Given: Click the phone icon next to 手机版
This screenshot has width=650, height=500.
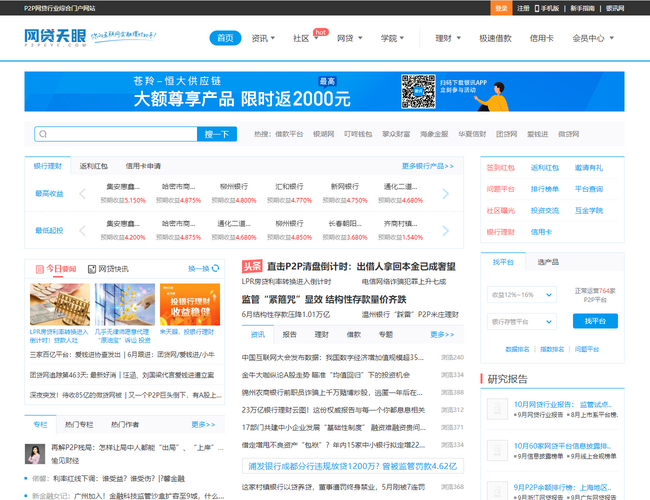Looking at the screenshot, I should pos(537,8).
